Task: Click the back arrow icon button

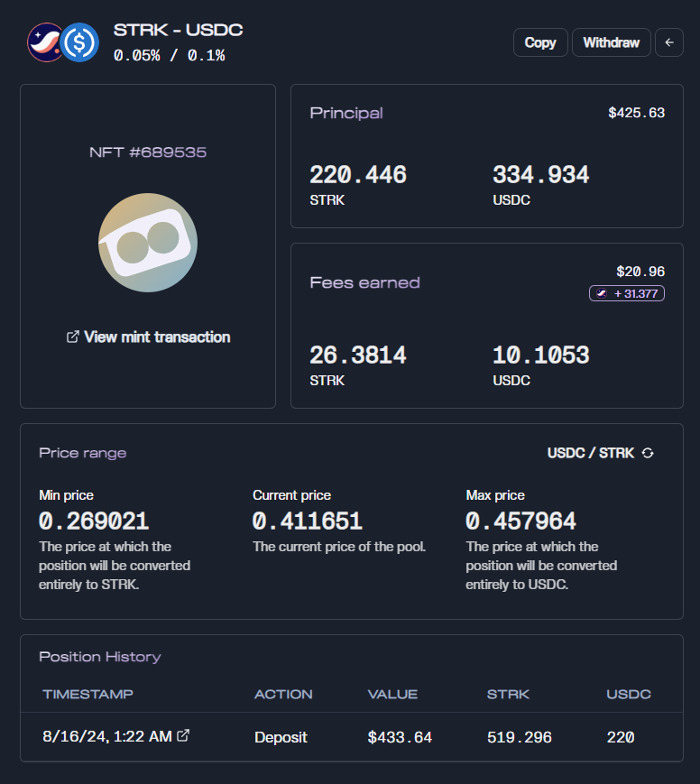Action: coord(669,42)
